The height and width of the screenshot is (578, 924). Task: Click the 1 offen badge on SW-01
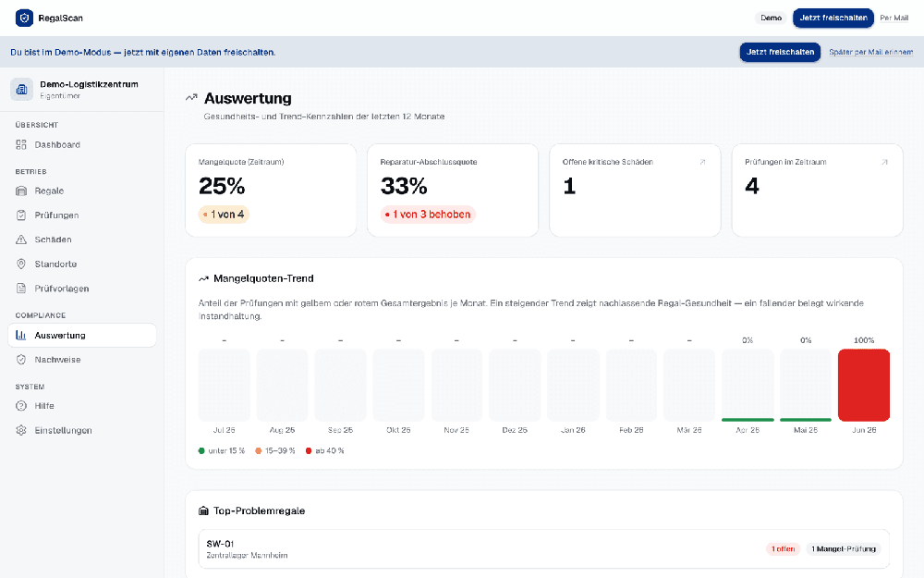(784, 549)
